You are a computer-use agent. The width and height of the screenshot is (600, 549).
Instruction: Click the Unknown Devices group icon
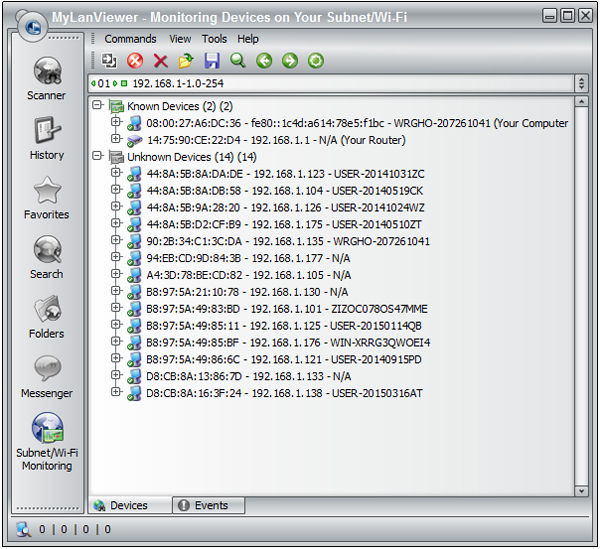tap(116, 157)
